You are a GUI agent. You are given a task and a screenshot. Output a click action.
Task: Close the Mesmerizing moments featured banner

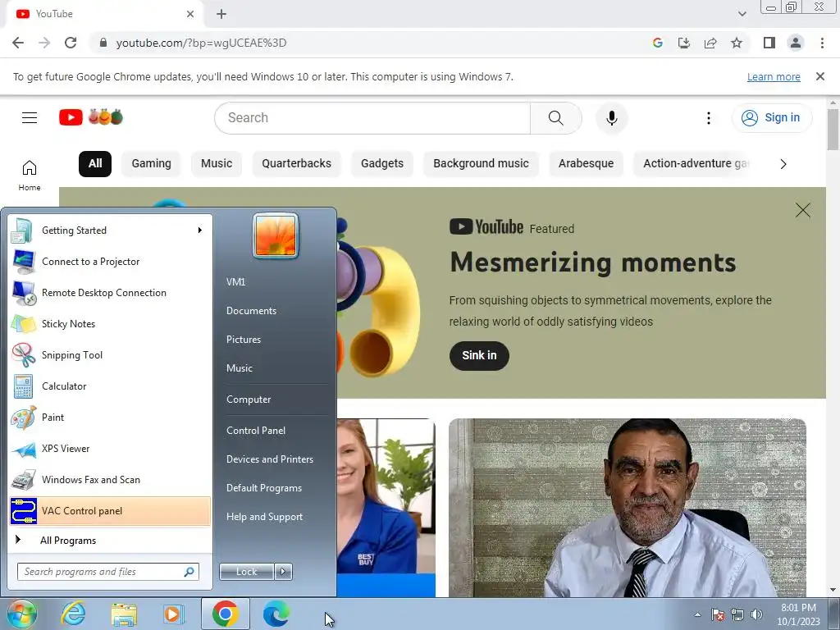click(x=802, y=210)
